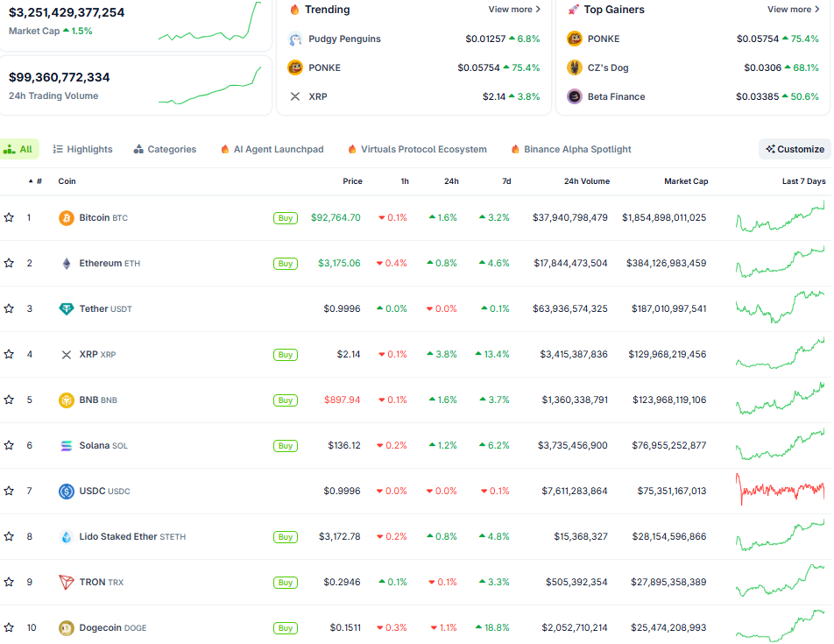Click the BNB coin logo icon
834x644 pixels.
tap(67, 400)
